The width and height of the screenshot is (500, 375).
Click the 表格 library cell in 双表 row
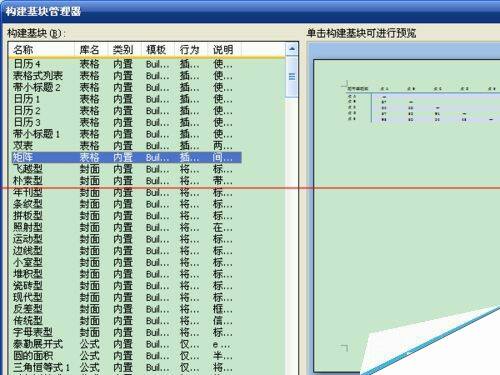click(x=89, y=146)
